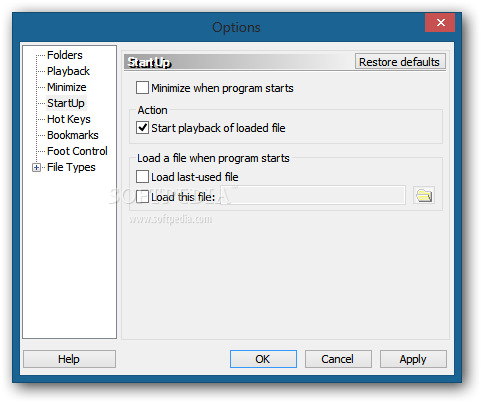
Task: Enable Minimize when program starts checkbox
Action: [x=142, y=88]
